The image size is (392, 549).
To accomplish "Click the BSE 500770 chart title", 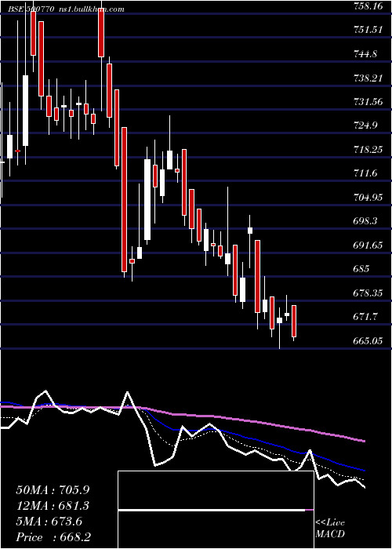I will pos(30,9).
